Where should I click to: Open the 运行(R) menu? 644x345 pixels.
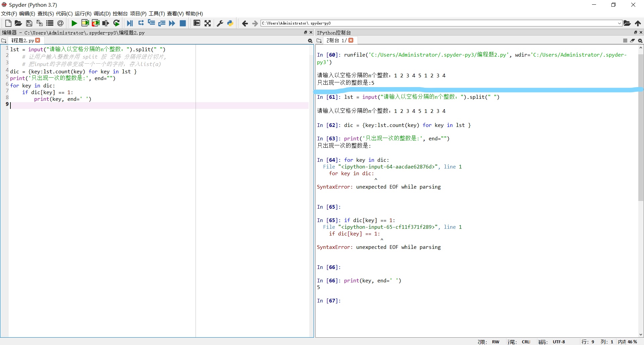[83, 14]
